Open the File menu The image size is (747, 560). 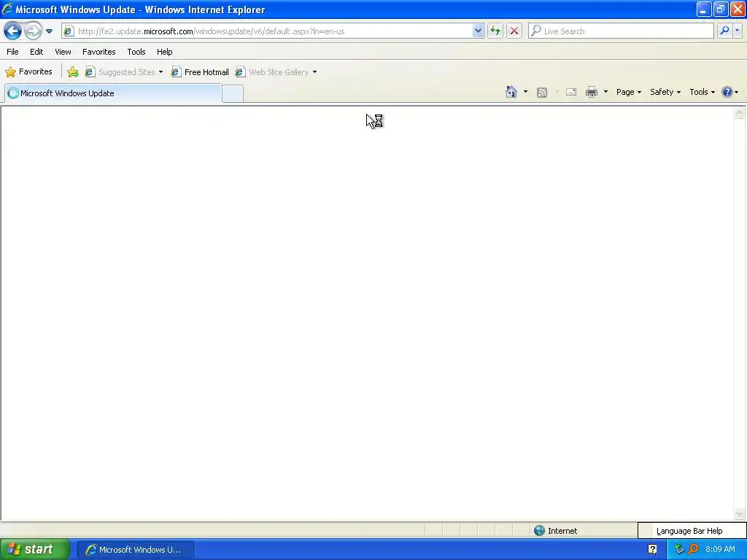[13, 52]
